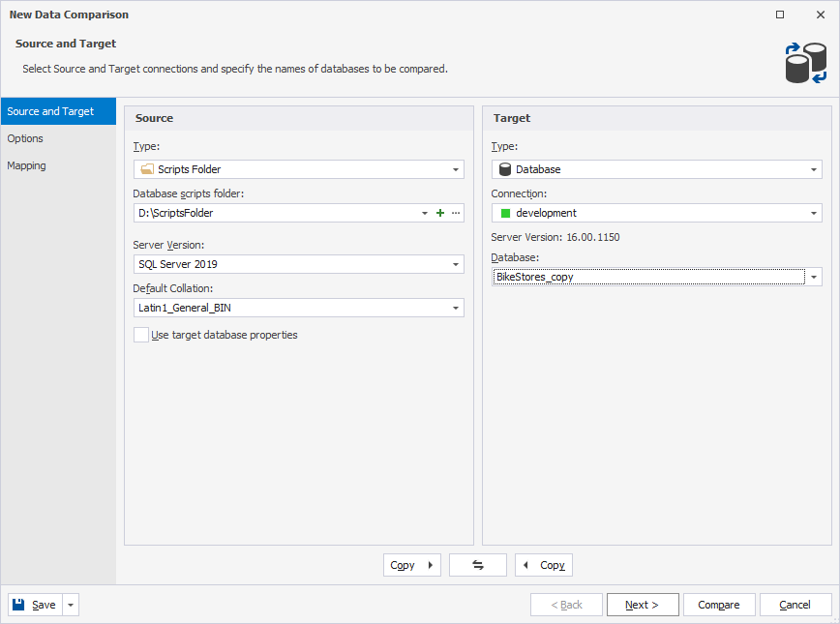Image resolution: width=840 pixels, height=624 pixels.
Task: Click the folder icon beside Scripts Folder type
Action: pos(145,169)
